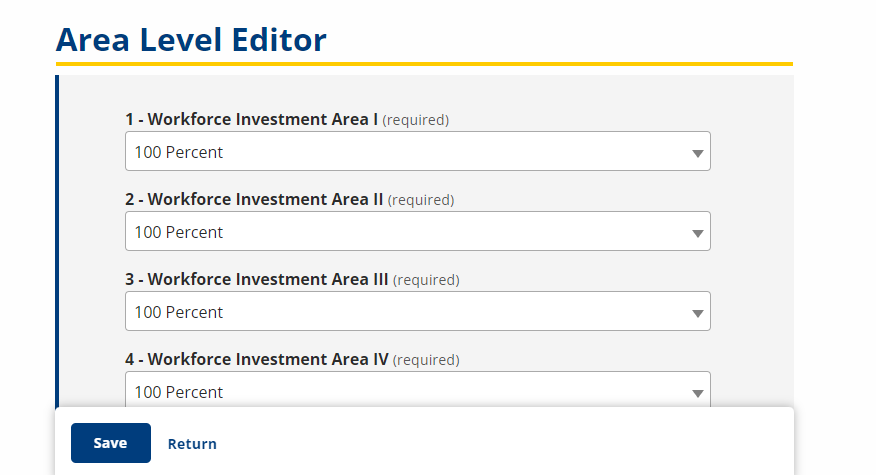Follow the Return link
Image resolution: width=876 pixels, height=475 pixels.
coord(192,444)
